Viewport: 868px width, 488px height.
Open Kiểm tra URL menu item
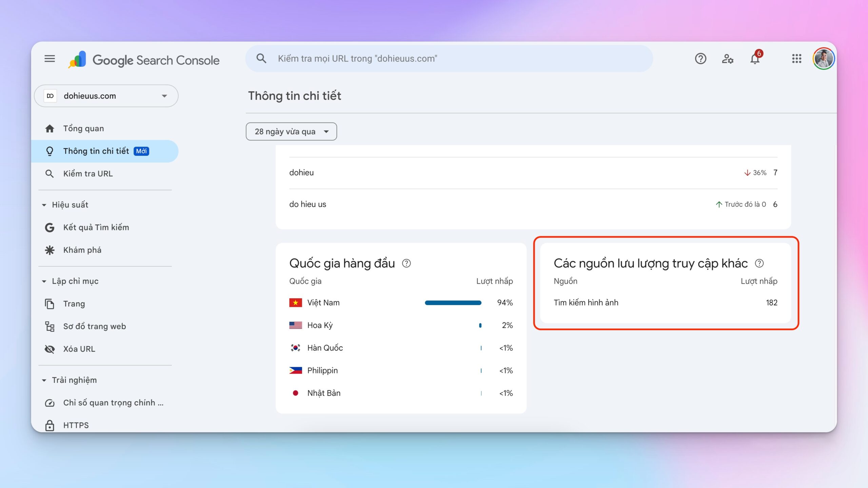coord(104,174)
